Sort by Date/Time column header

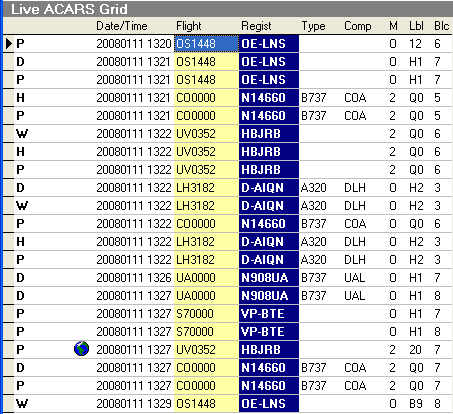click(122, 26)
